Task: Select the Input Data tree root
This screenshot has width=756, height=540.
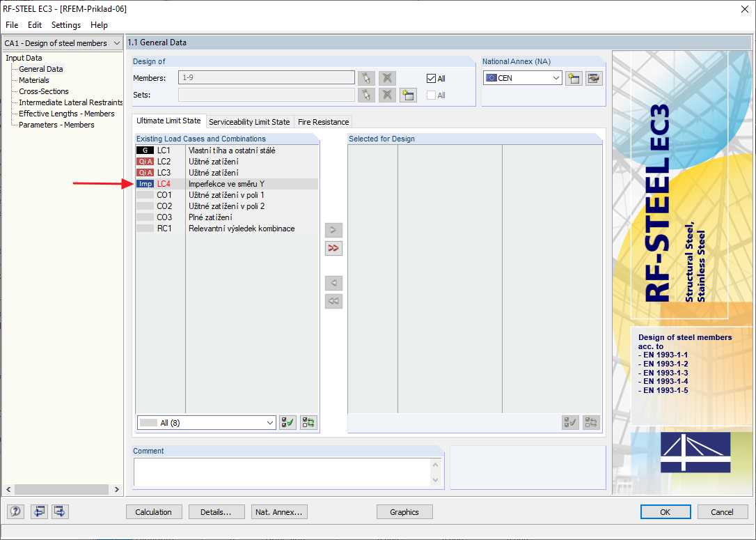Action: pyautogui.click(x=24, y=58)
